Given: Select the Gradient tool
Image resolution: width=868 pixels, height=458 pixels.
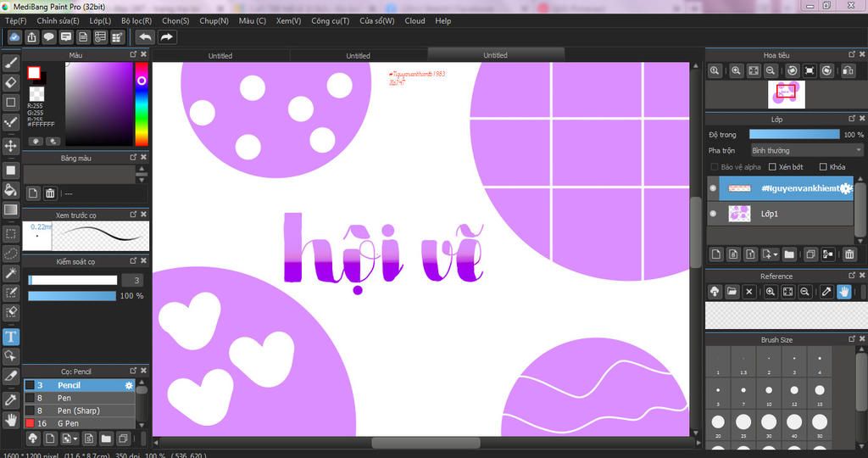Looking at the screenshot, I should [10, 209].
